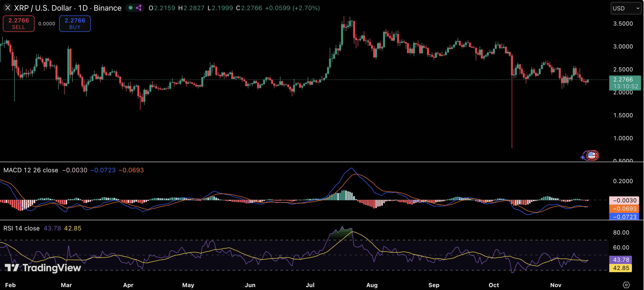644x290 pixels.
Task: Click the XRP coin logo icon
Action: click(x=8, y=8)
